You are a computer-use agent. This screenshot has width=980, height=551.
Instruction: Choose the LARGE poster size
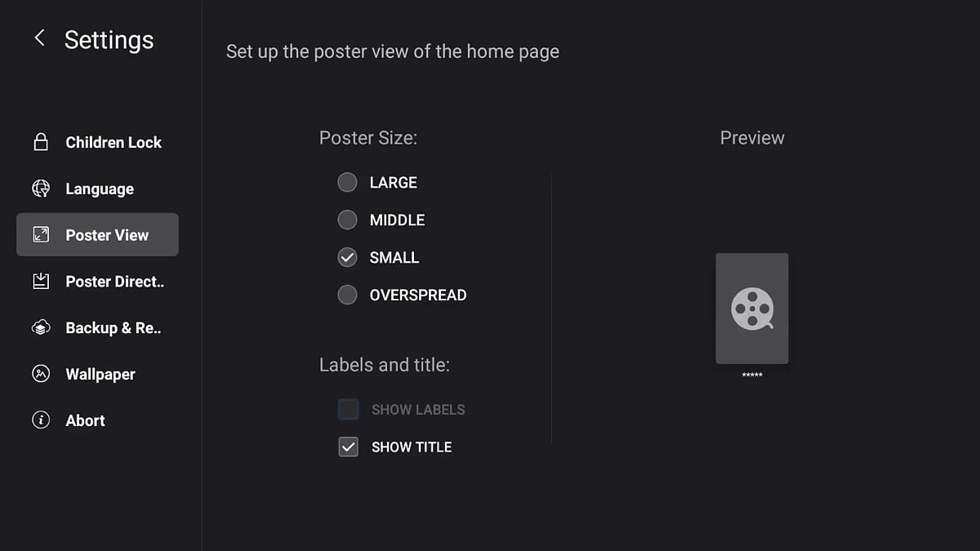click(x=347, y=182)
